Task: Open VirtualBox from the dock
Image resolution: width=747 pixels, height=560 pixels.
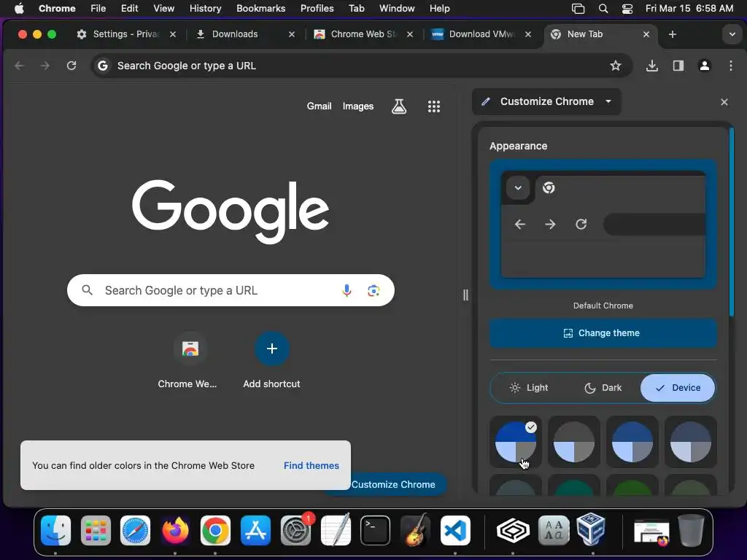Action: tap(591, 529)
